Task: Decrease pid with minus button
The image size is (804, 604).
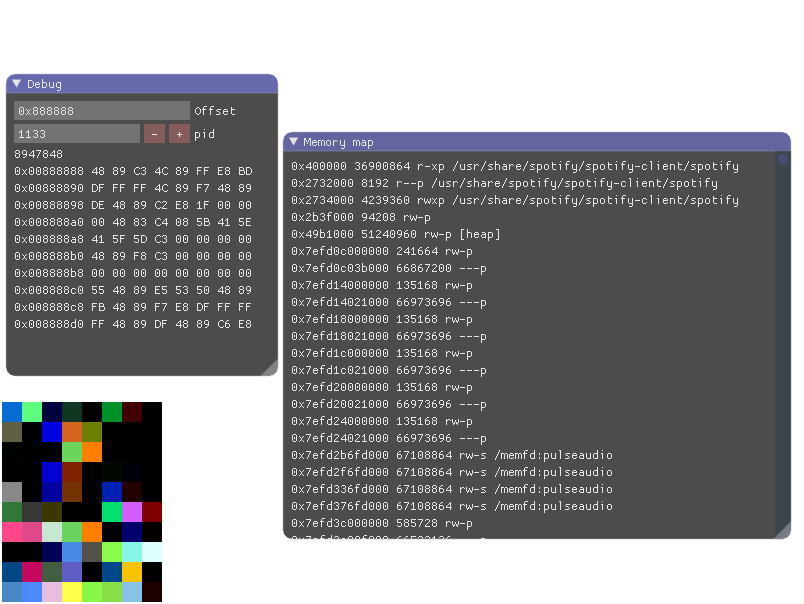Action: point(154,134)
